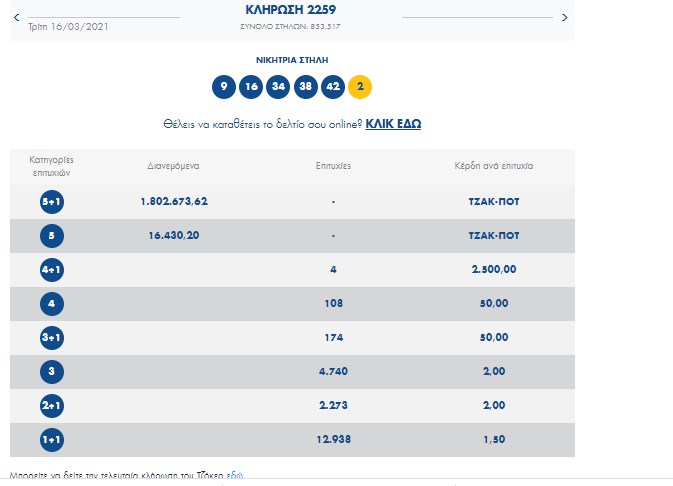Click winning number ball 16

point(251,87)
